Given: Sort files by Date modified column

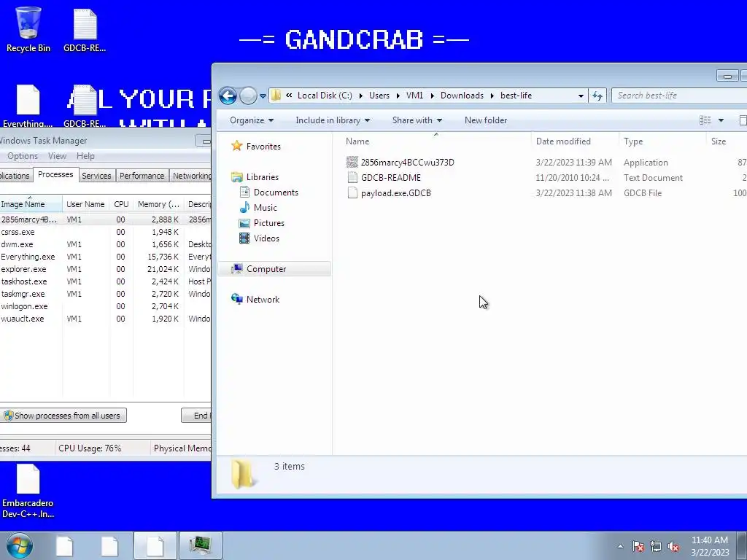Looking at the screenshot, I should point(575,141).
